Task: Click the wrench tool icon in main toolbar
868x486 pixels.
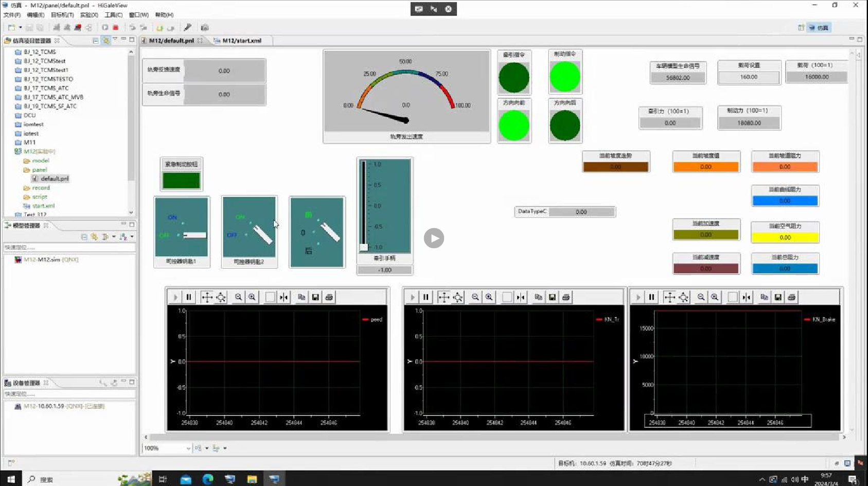Action: [x=188, y=27]
